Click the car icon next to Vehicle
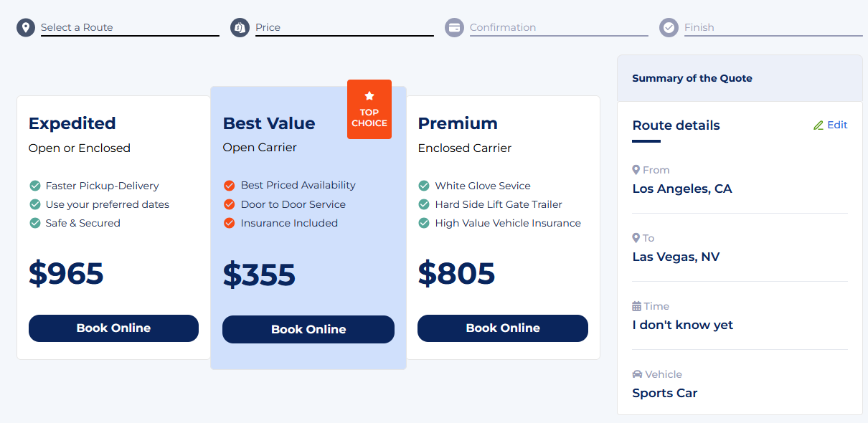This screenshot has width=868, height=423. tap(637, 374)
